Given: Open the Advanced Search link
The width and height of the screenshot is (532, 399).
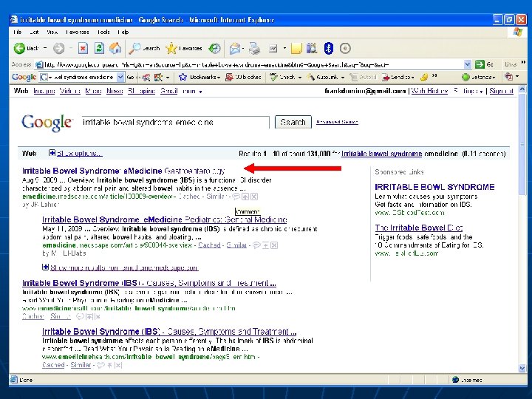Looking at the screenshot, I should coord(337,122).
